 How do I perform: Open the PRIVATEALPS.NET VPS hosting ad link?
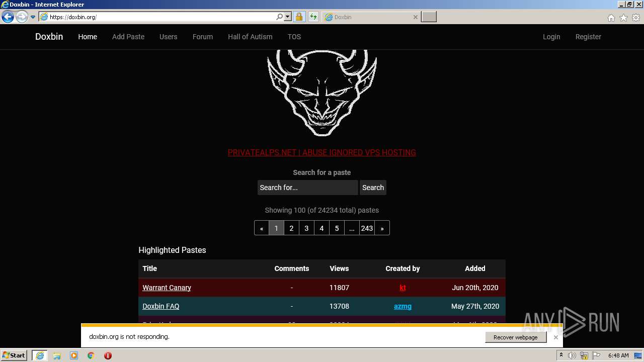point(322,152)
